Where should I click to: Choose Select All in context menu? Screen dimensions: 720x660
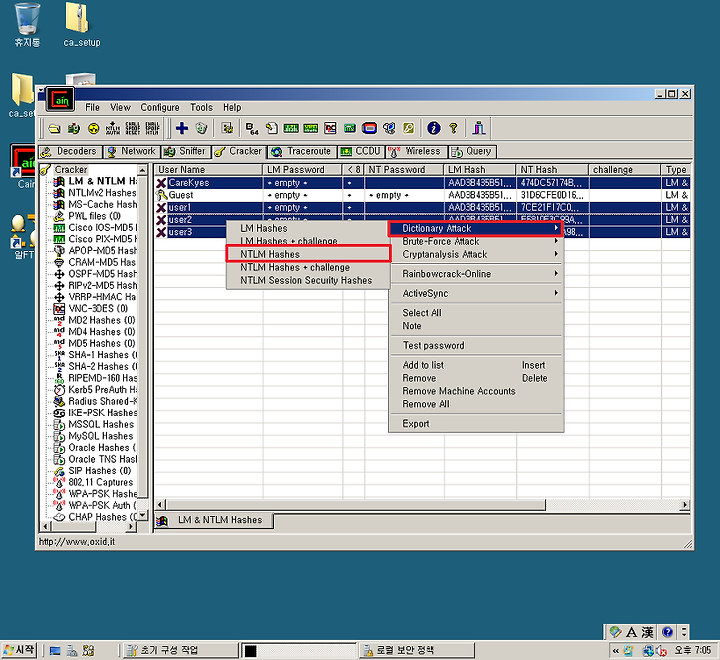coord(476,313)
